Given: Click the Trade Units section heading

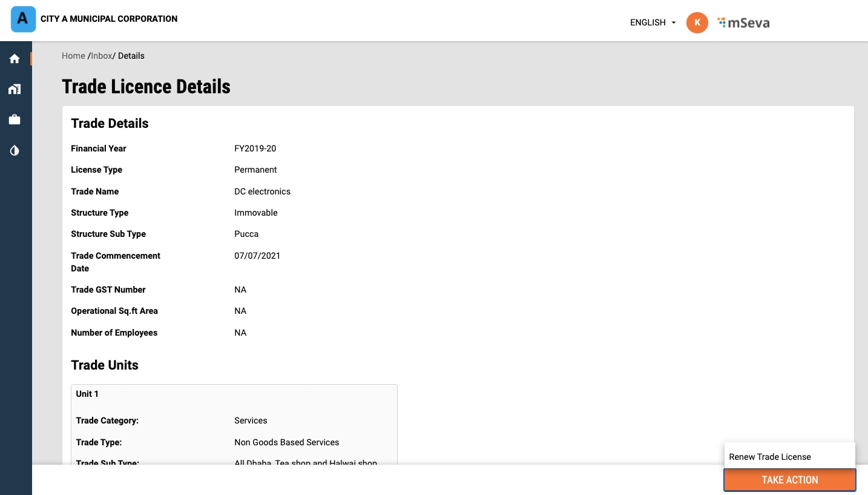Looking at the screenshot, I should click(x=105, y=365).
